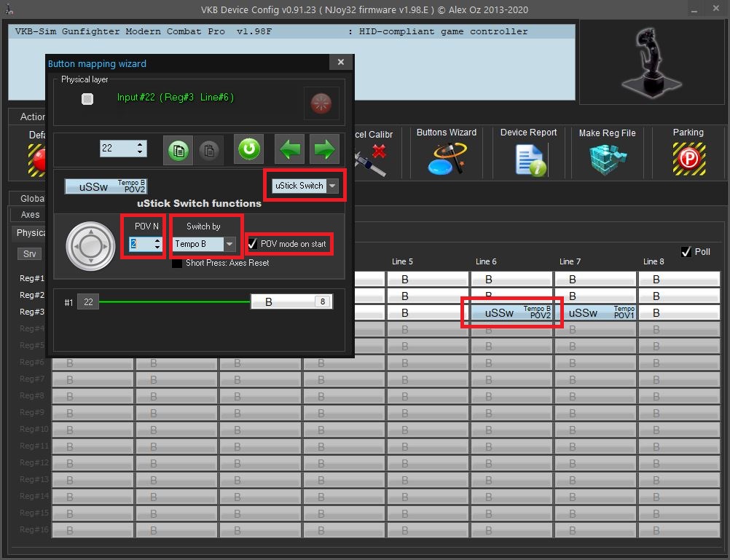This screenshot has height=560, width=730.
Task: Click the Cancel Calibr icon
Action: [371, 159]
